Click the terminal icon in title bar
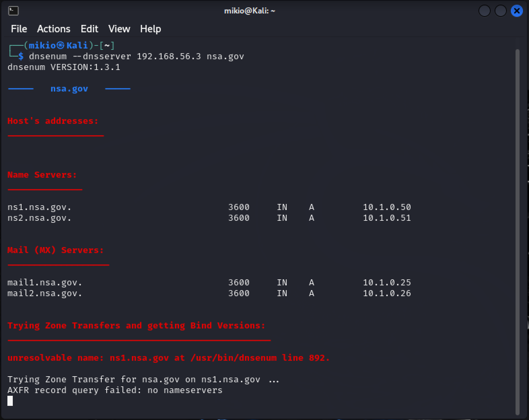This screenshot has height=420, width=529. coord(13,11)
